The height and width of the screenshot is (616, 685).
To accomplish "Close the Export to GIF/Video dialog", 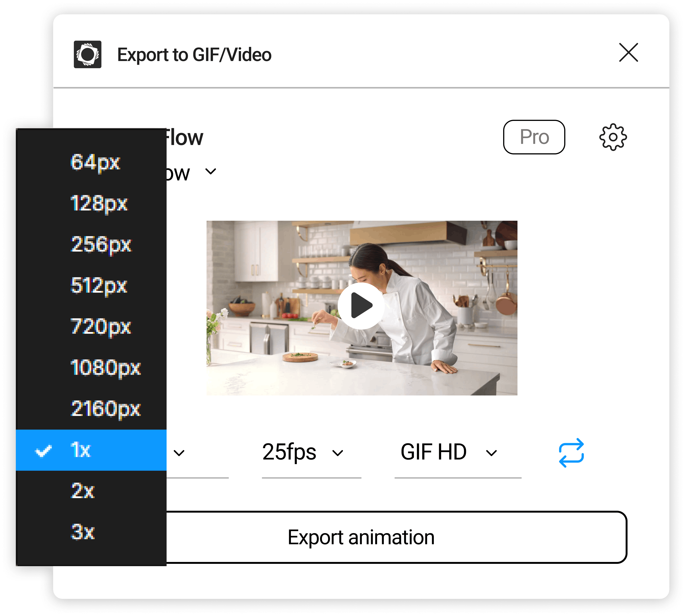I will (x=628, y=53).
